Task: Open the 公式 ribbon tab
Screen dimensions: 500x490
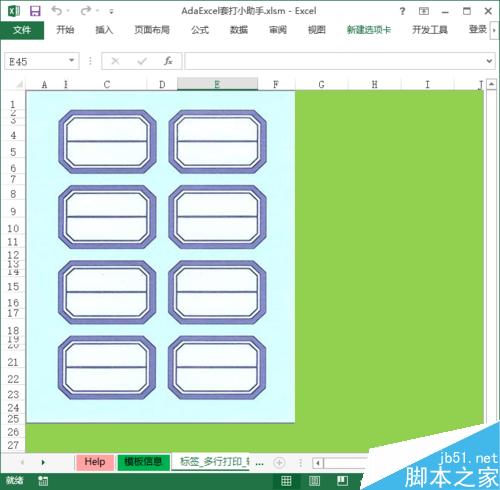Action: tap(200, 30)
